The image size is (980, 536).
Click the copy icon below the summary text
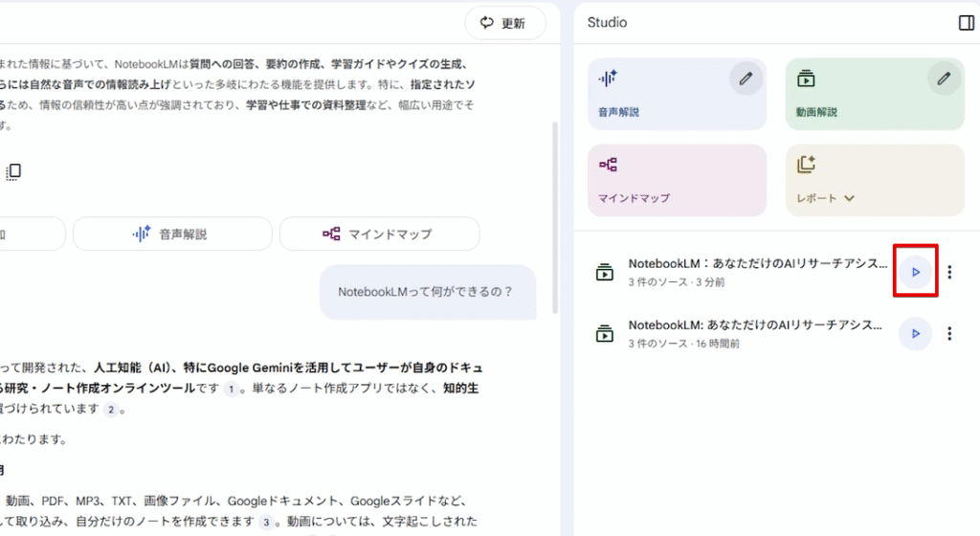[x=13, y=171]
